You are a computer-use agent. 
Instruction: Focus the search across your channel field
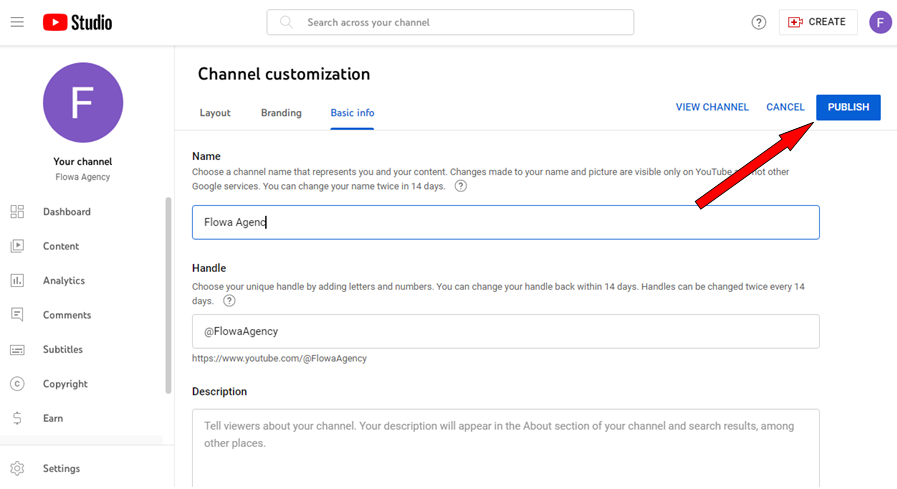(450, 22)
